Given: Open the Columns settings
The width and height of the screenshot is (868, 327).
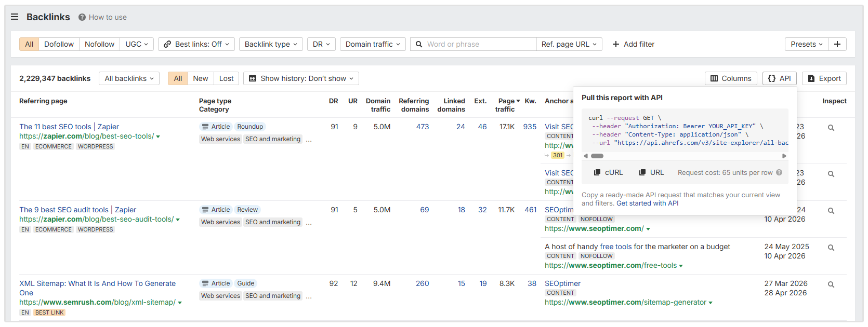Looking at the screenshot, I should point(731,78).
